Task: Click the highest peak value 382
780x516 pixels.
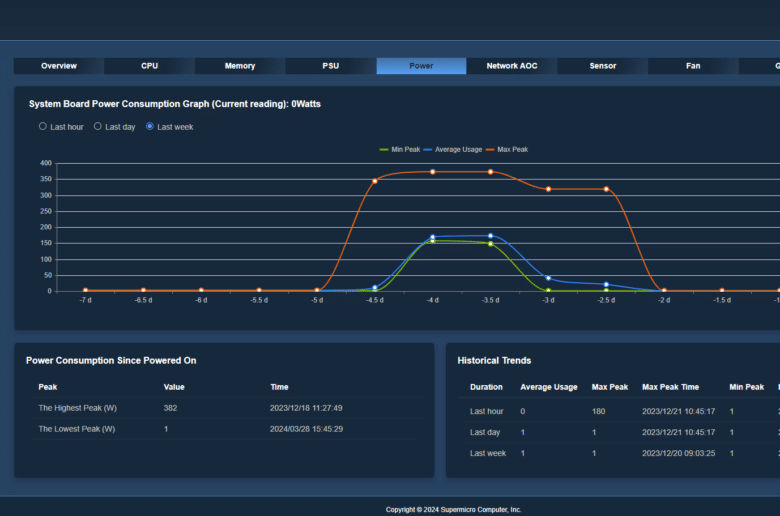Action: (170, 408)
